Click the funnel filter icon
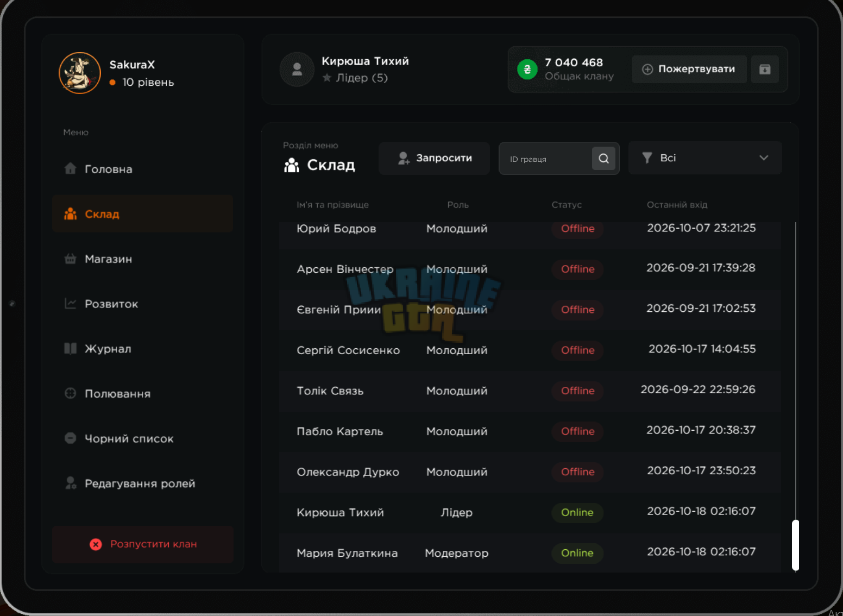The image size is (843, 616). (x=647, y=158)
